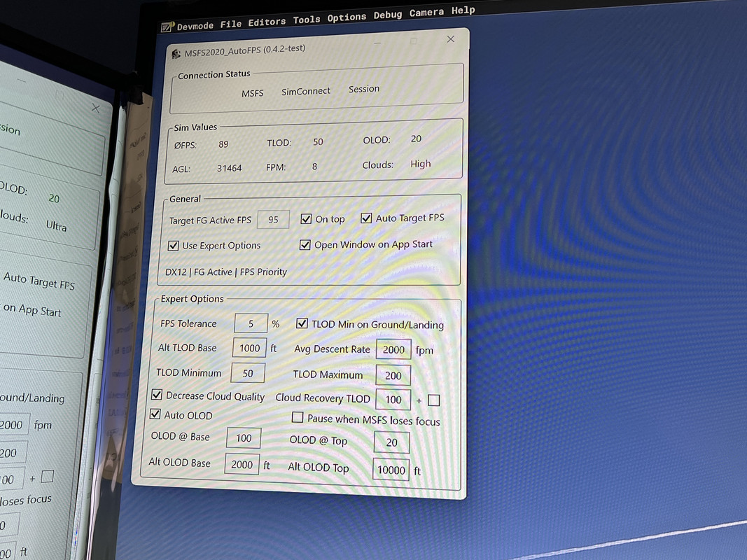Enable Pause when MSFS loses focus
Image resolution: width=747 pixels, height=560 pixels.
298,418
